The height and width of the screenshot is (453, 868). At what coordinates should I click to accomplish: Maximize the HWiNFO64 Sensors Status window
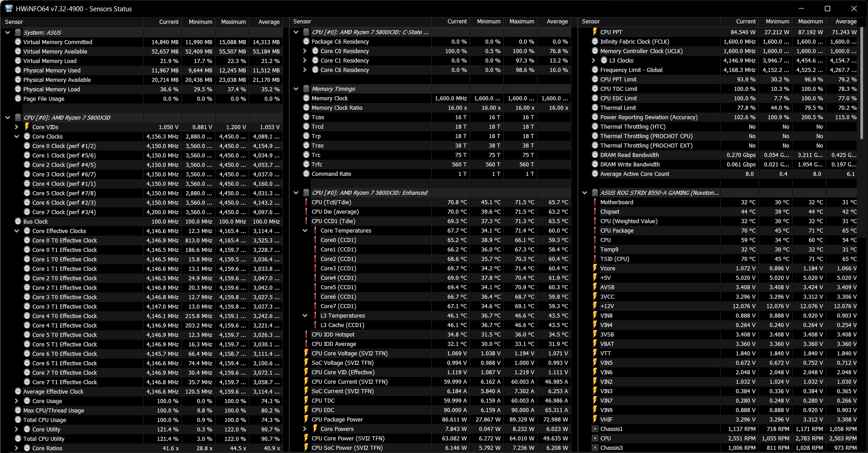pos(827,9)
